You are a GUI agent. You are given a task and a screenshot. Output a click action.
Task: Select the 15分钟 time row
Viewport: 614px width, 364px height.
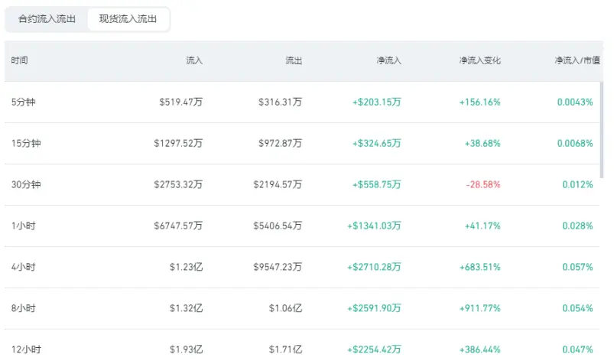click(x=302, y=144)
